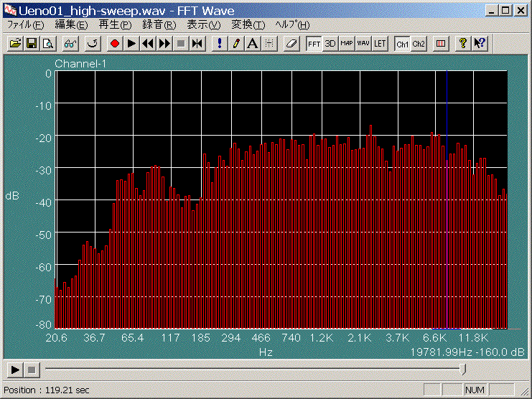Open the ヘルプ(H) menu
Screen dimensions: 532x399
tap(292, 24)
